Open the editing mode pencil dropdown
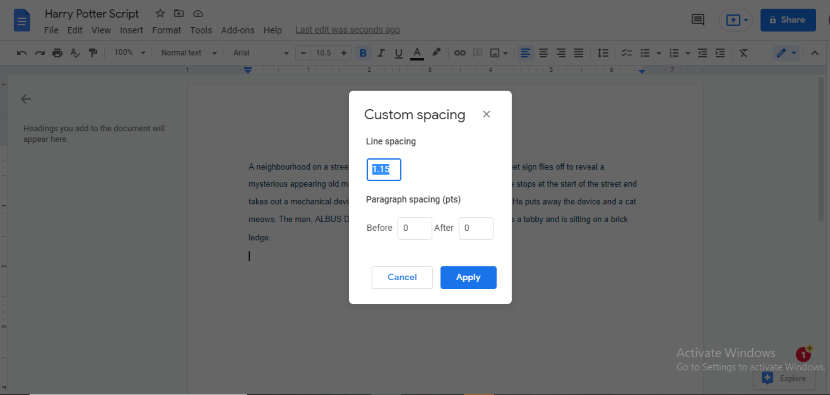Viewport: 830px width, 395px height. (x=786, y=53)
